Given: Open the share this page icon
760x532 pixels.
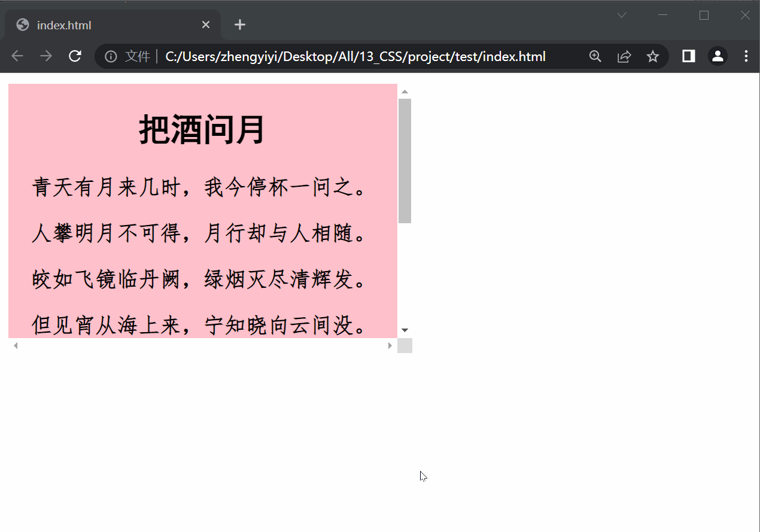Looking at the screenshot, I should click(x=624, y=56).
